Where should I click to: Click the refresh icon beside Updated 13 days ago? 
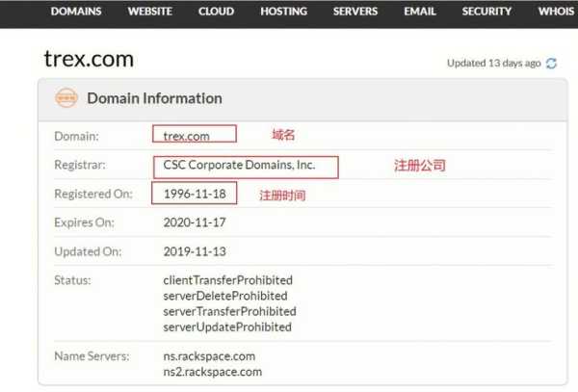(x=551, y=64)
